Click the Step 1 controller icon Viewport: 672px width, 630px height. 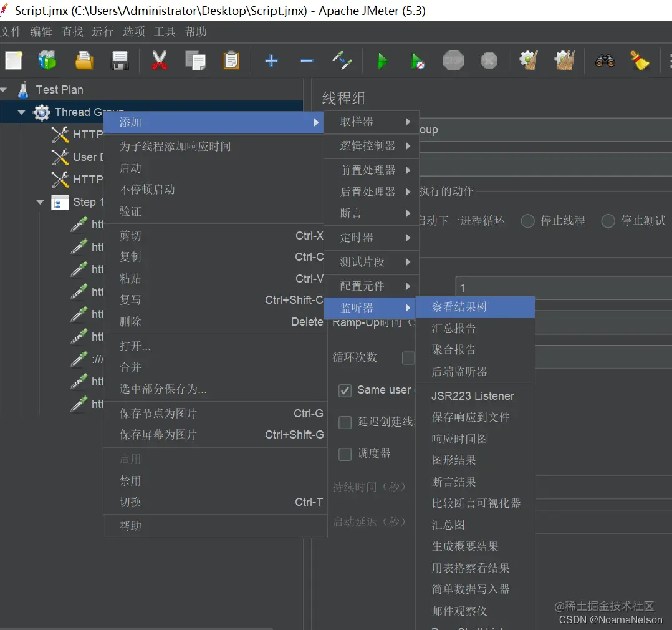click(60, 202)
